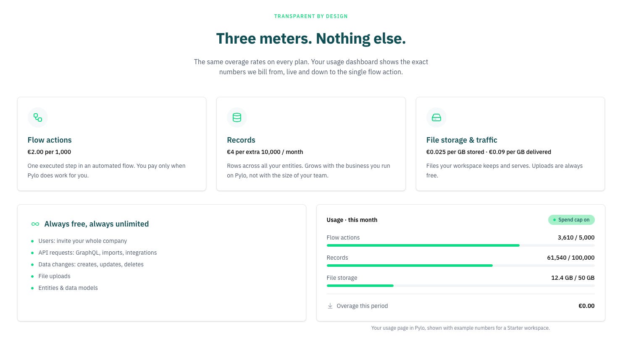Click bullet dot next to File uploads
The image size is (644, 357).
(x=32, y=276)
